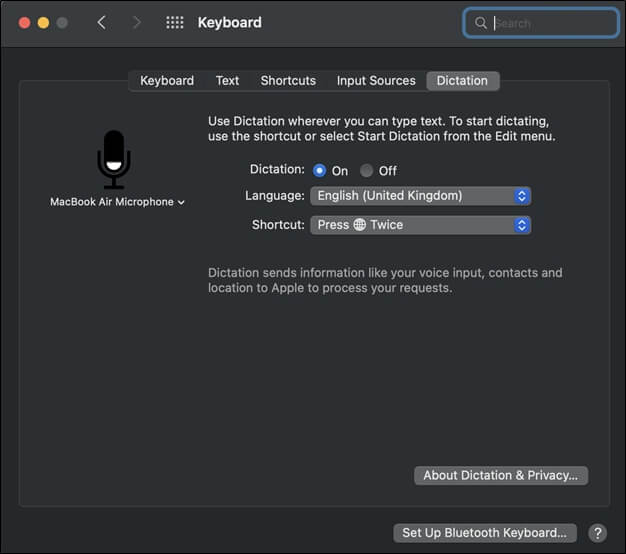Open the Shortcut dropdown Press Globe Twice

click(420, 225)
